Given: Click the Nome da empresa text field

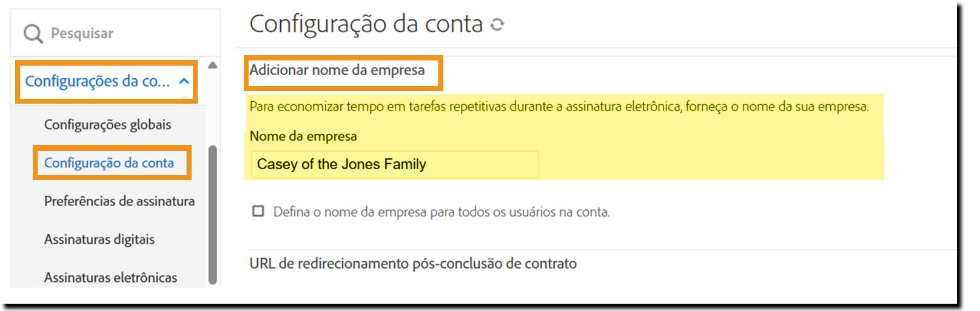Looking at the screenshot, I should tap(394, 164).
